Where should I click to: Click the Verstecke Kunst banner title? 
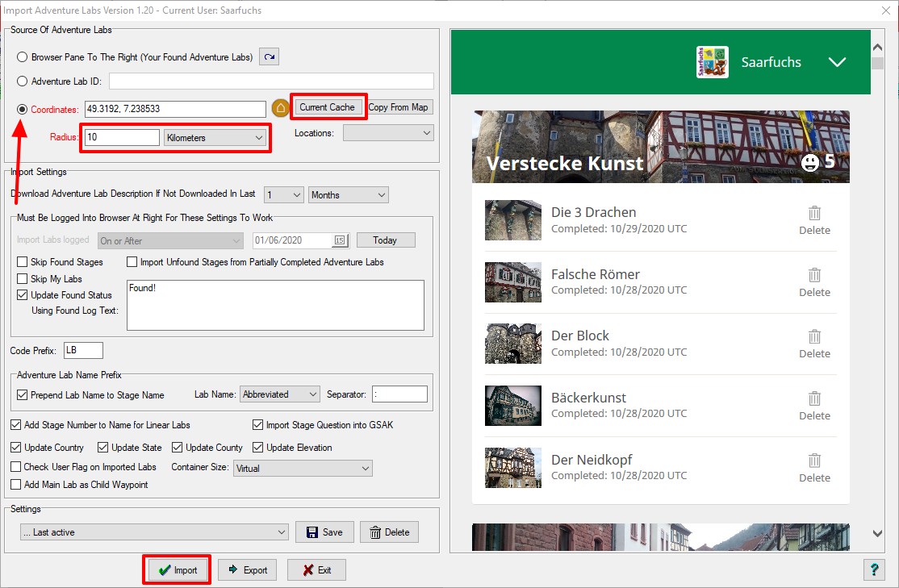coord(565,163)
